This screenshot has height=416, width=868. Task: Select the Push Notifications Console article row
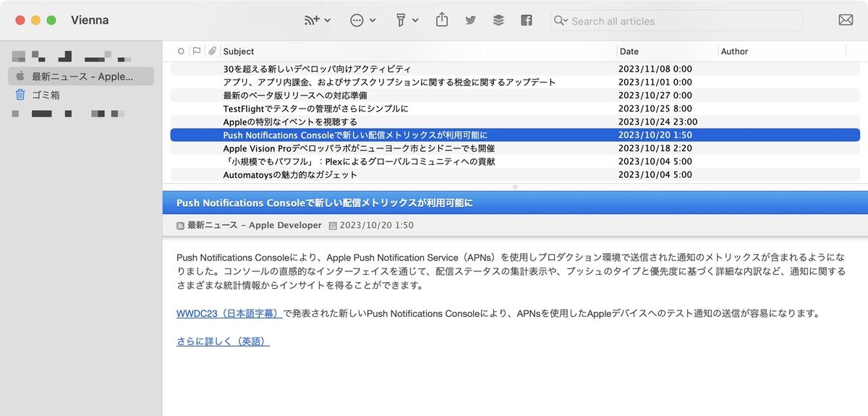tap(515, 135)
